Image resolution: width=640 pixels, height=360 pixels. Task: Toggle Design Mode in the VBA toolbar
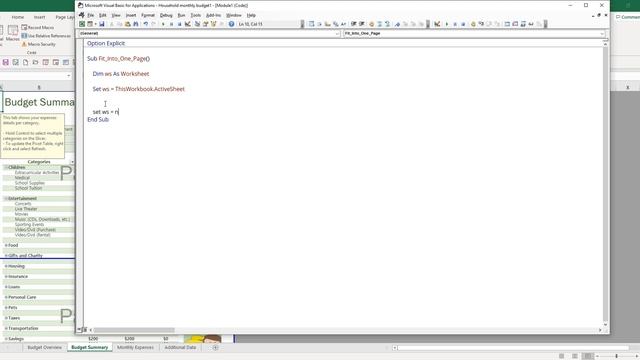tap(188, 24)
